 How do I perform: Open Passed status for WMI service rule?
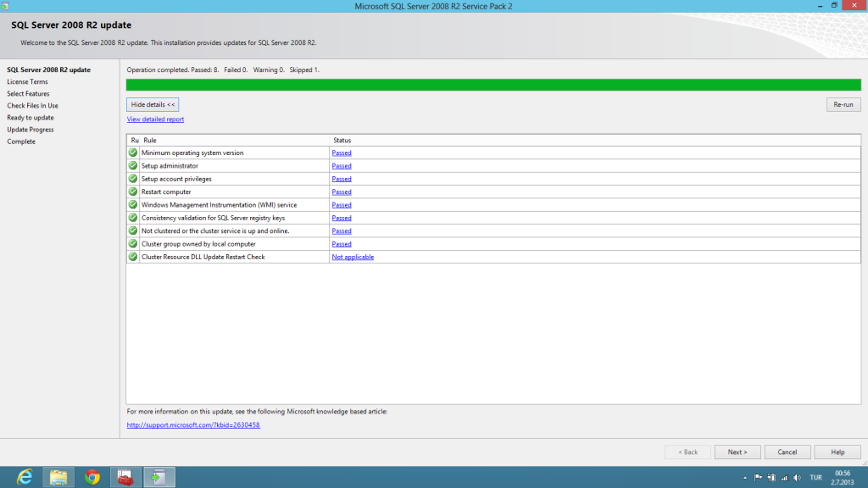pos(342,205)
